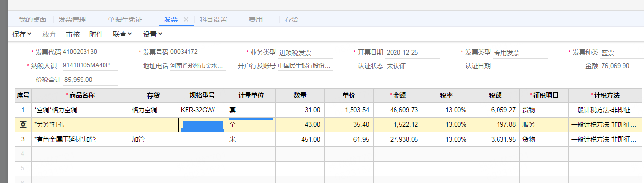This screenshot has width=644, height=183.
Task: Expand the 联查 dropdown
Action: click(123, 34)
